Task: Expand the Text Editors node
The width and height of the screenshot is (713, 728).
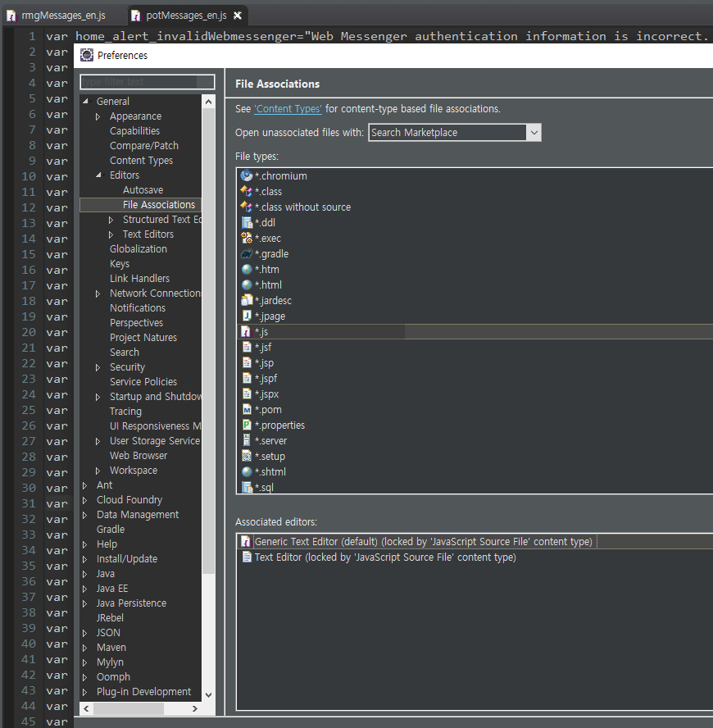Action: (111, 234)
